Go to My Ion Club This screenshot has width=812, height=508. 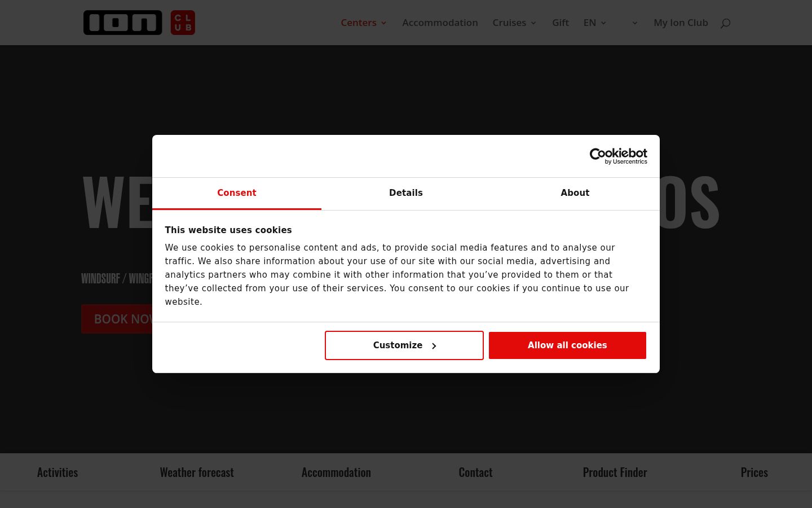tap(681, 23)
